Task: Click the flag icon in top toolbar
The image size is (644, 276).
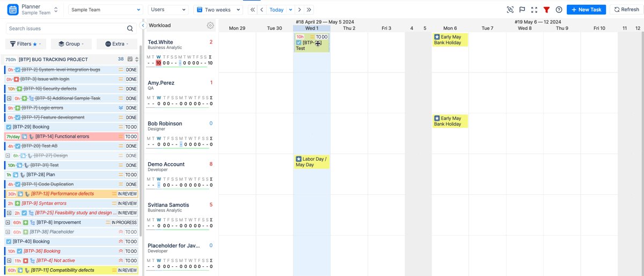Action: click(x=522, y=10)
